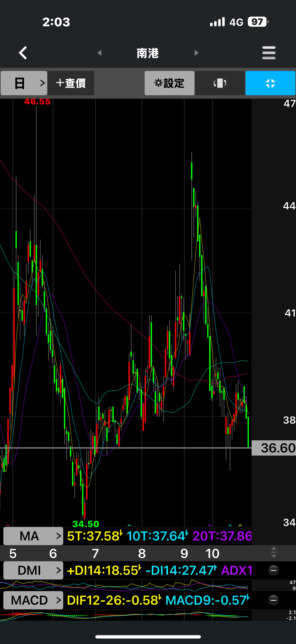Tap the +DI14:18.55 value
Image resolution: width=296 pixels, height=644 pixels.
tap(104, 570)
